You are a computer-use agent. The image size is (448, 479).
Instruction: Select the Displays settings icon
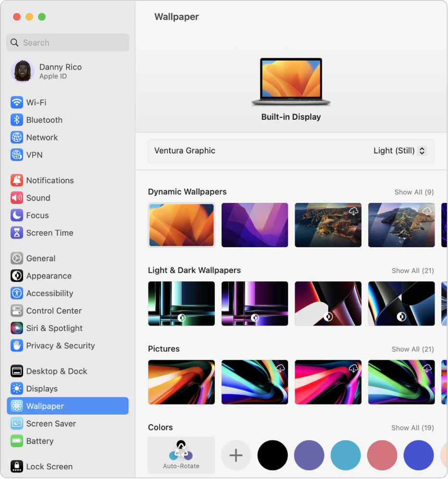16,389
